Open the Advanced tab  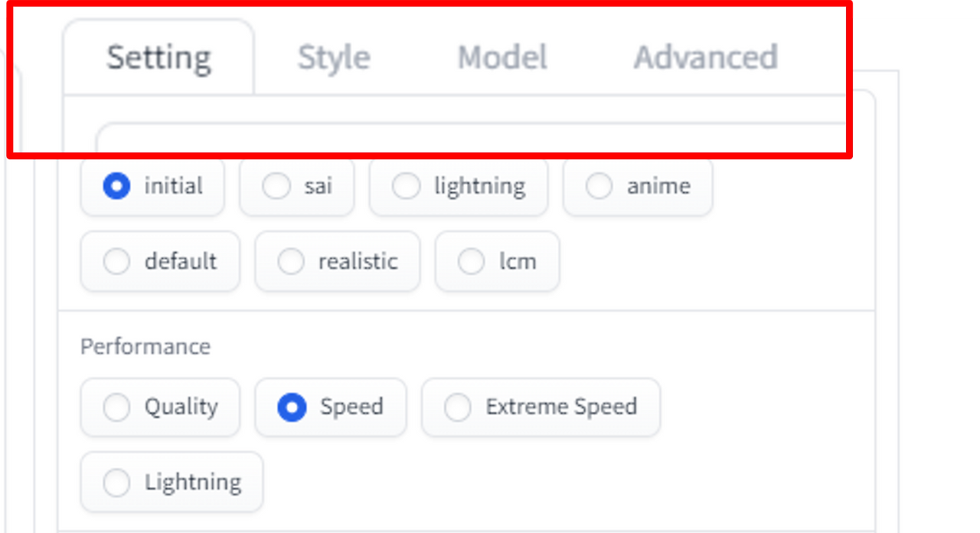[x=705, y=57]
